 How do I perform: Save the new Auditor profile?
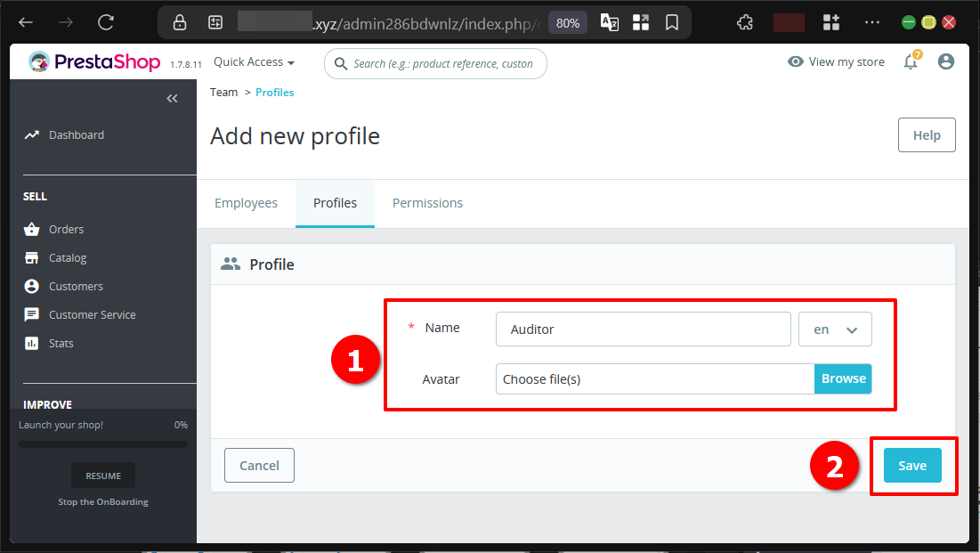[912, 465]
